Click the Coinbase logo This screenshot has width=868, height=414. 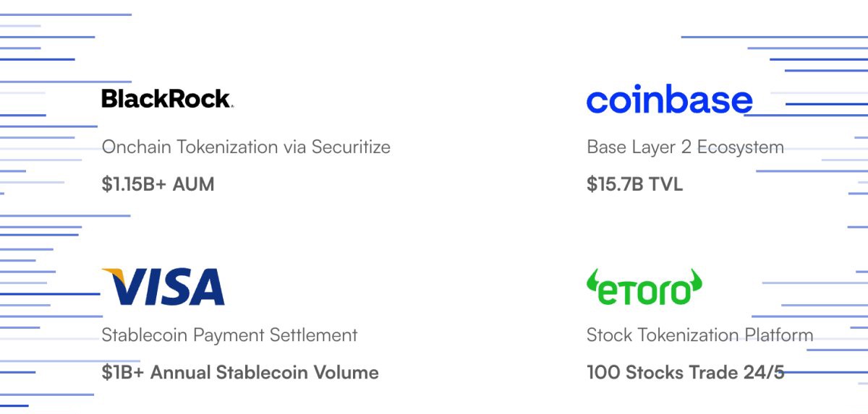coord(669,100)
